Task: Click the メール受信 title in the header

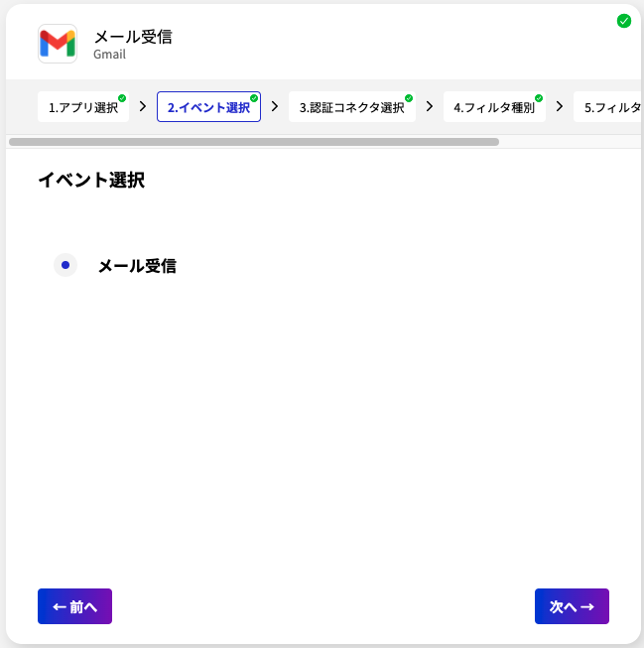Action: click(x=133, y=37)
